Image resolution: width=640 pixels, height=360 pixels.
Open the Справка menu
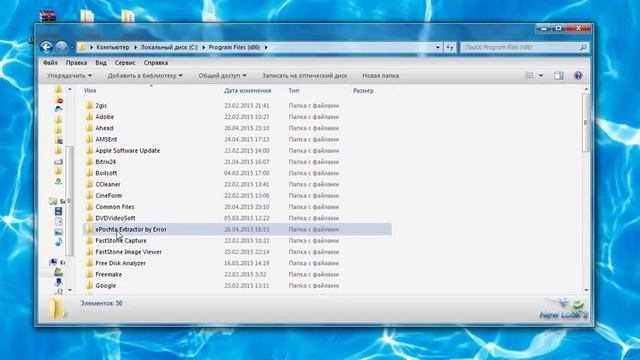pyautogui.click(x=156, y=63)
